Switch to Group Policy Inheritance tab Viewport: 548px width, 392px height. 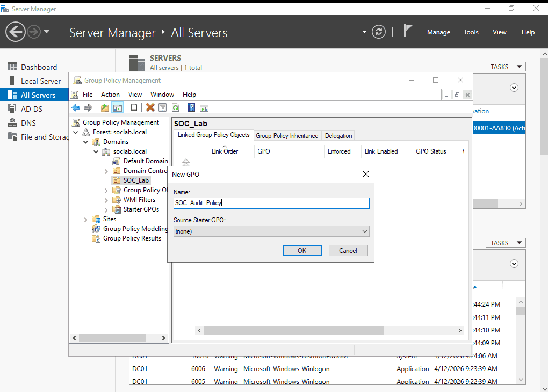287,135
